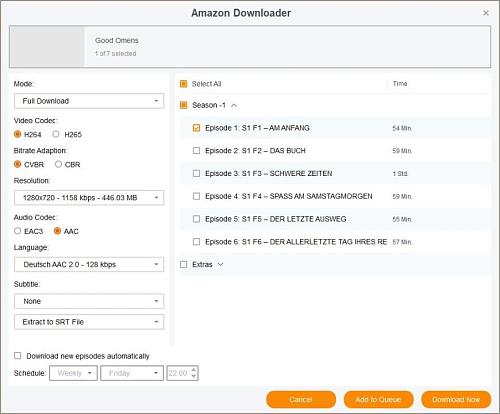500x414 pixels.
Task: Click the Good Omens thumbnail placeholder
Action: click(47, 47)
